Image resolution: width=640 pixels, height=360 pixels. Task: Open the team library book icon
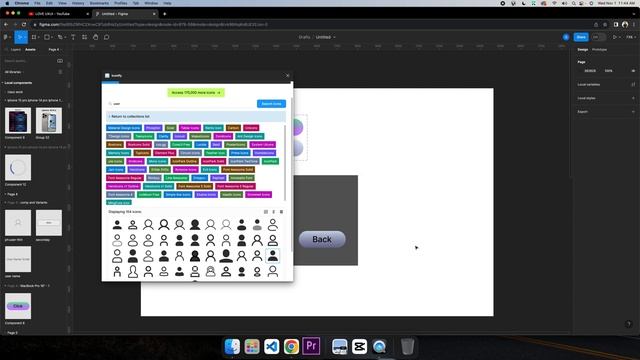(x=60, y=61)
